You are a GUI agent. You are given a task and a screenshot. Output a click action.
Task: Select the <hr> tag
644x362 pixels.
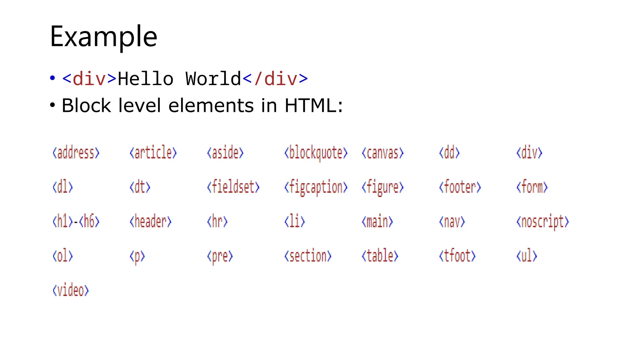pos(217,222)
